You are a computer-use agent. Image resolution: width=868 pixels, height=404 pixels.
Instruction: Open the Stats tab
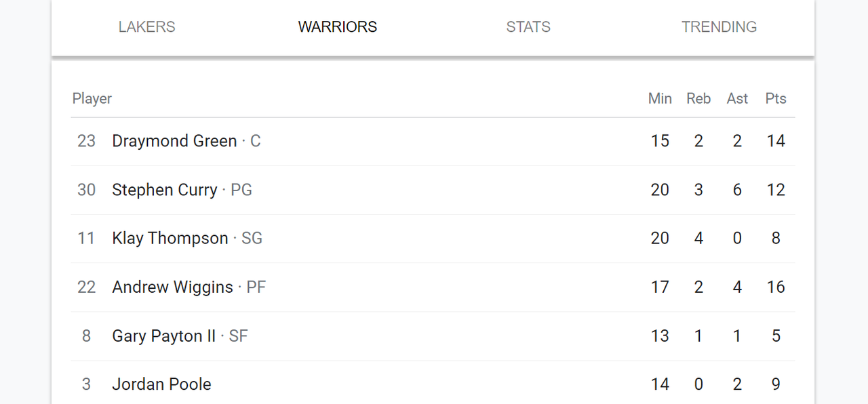coord(528,27)
